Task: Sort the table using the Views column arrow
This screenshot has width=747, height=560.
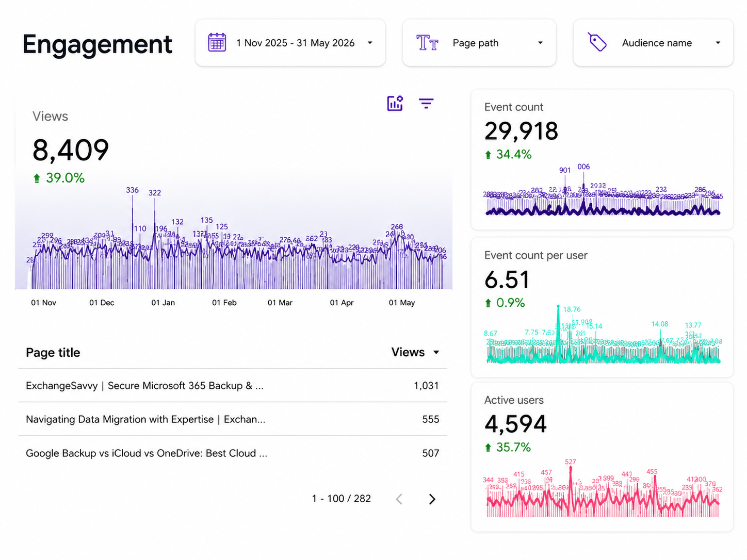Action: click(x=436, y=352)
